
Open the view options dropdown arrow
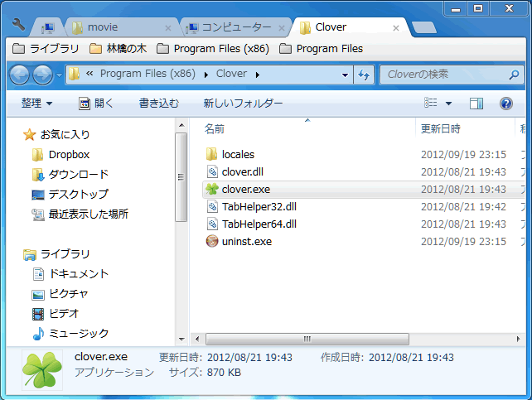[x=448, y=104]
